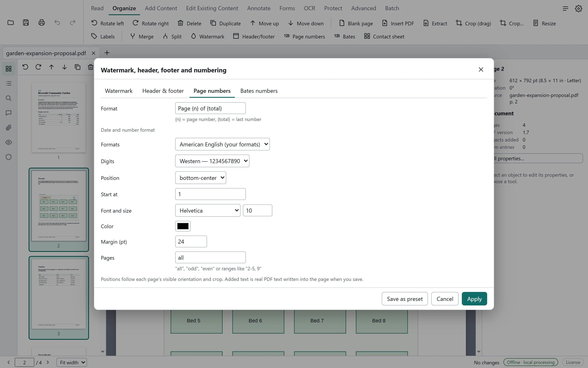This screenshot has width=588, height=368.
Task: Open the black Color swatch
Action: (x=183, y=226)
